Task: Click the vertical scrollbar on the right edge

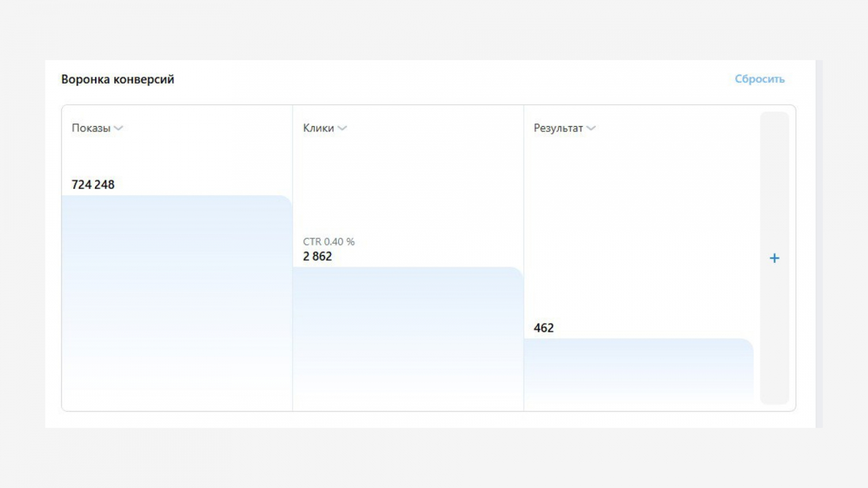Action: tap(819, 244)
